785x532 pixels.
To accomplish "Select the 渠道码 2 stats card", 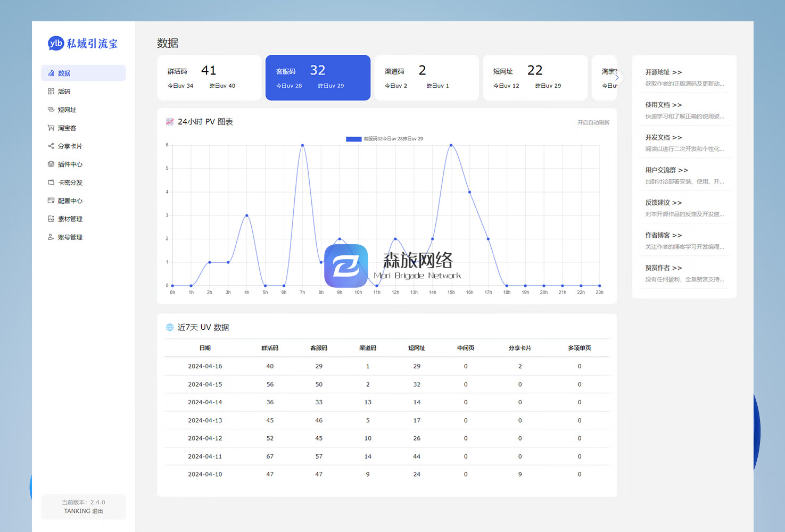I will coord(426,78).
